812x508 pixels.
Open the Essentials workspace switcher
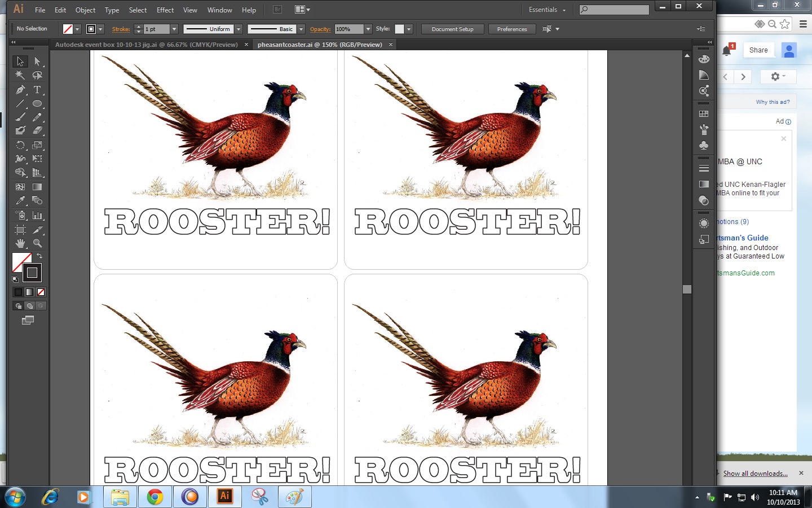coord(547,10)
